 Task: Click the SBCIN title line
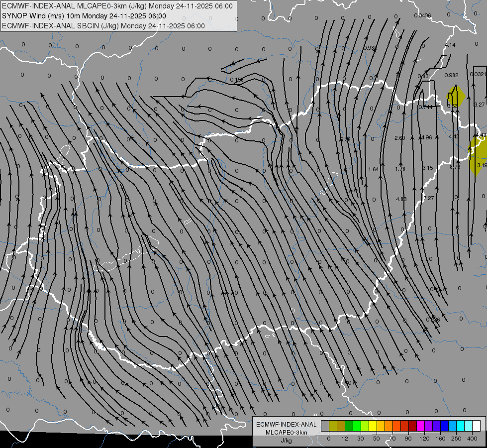coord(103,26)
